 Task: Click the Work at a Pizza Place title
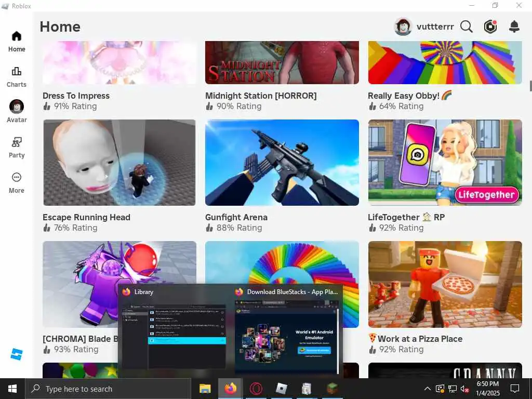click(x=416, y=339)
